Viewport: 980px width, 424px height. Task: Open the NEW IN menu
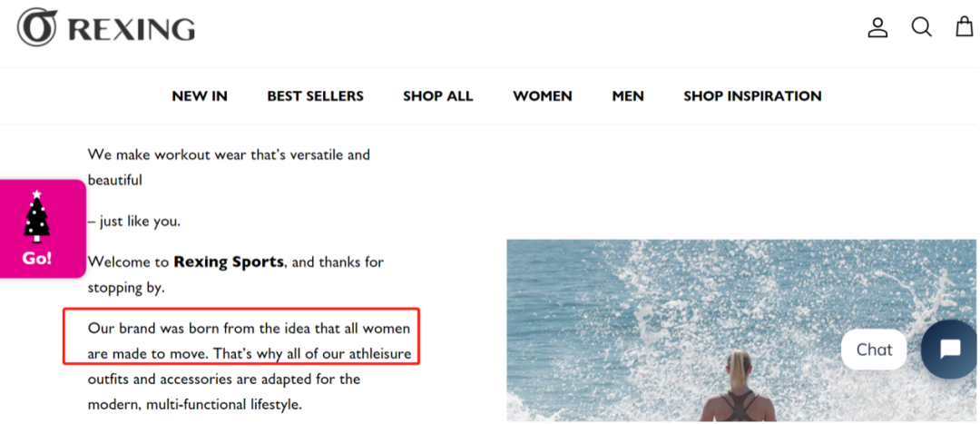click(200, 96)
